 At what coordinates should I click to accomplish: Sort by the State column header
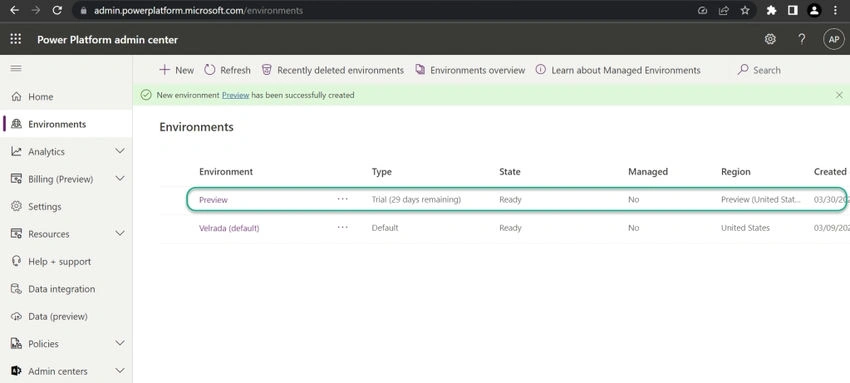pyautogui.click(x=510, y=172)
